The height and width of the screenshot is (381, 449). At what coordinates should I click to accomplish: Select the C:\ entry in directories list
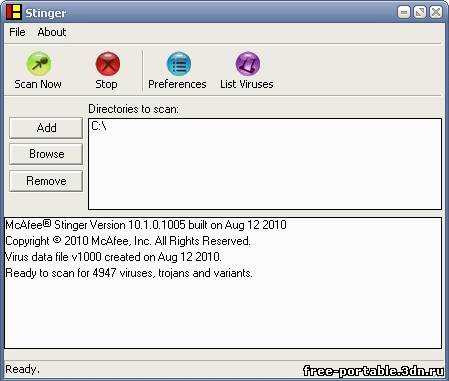click(x=99, y=126)
